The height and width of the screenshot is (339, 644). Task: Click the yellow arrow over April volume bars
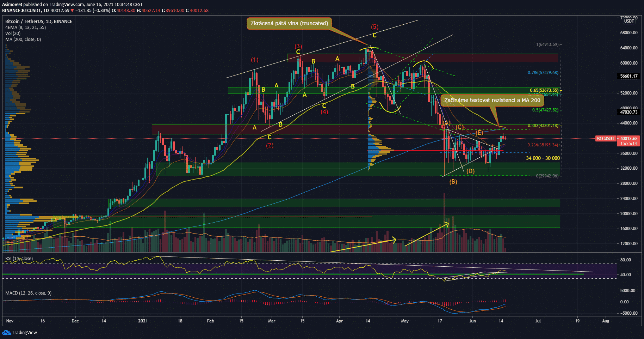363,246
